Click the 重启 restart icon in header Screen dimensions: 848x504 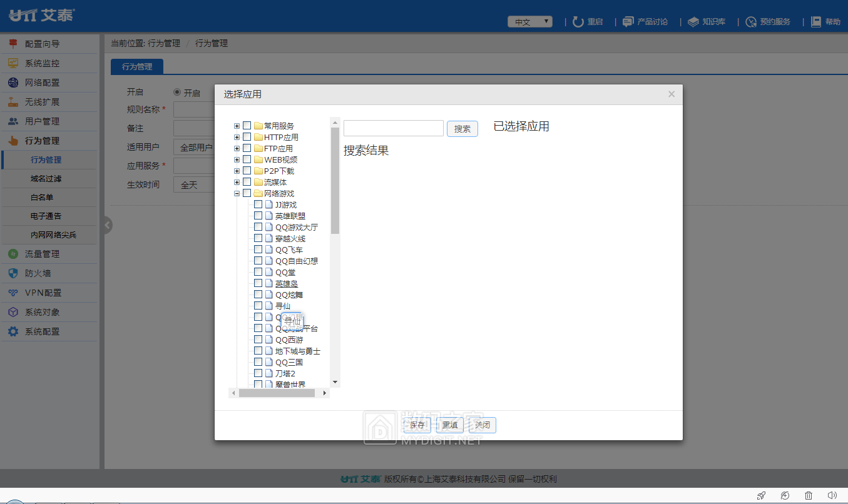pyautogui.click(x=578, y=22)
